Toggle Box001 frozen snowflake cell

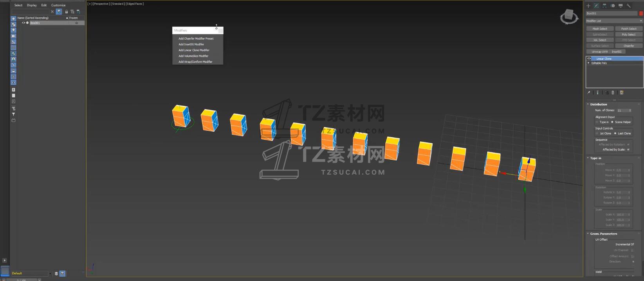(76, 23)
